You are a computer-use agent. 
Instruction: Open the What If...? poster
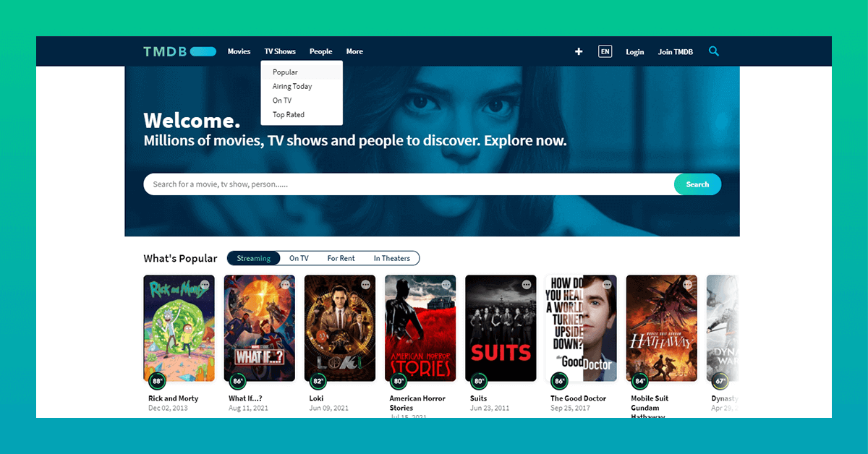click(x=259, y=327)
